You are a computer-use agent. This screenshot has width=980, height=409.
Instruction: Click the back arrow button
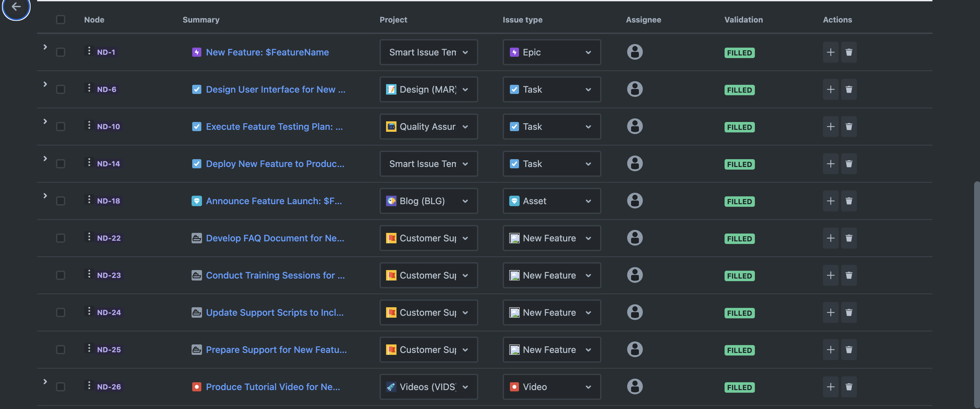(16, 7)
